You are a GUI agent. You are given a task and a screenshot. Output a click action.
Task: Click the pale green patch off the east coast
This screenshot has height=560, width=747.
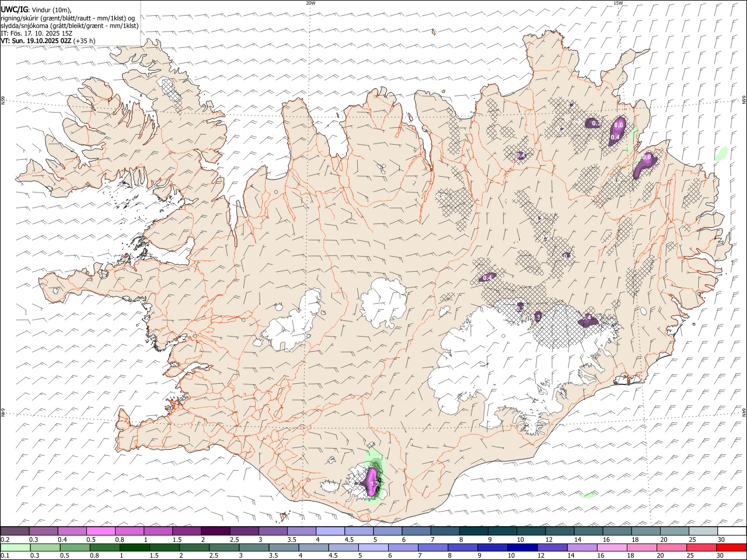(722, 153)
